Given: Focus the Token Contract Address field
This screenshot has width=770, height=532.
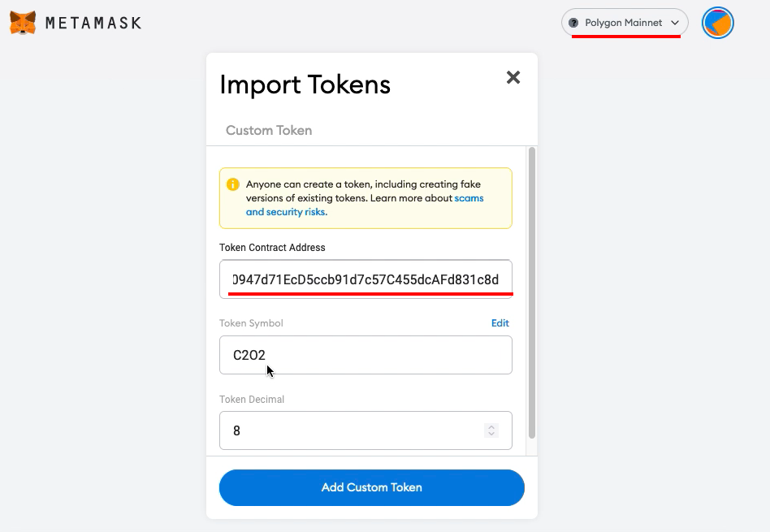Looking at the screenshot, I should click(366, 279).
